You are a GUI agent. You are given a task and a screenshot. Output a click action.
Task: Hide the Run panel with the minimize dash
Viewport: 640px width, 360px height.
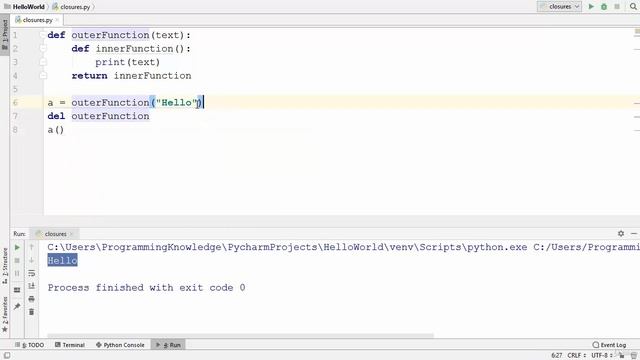pos(634,233)
